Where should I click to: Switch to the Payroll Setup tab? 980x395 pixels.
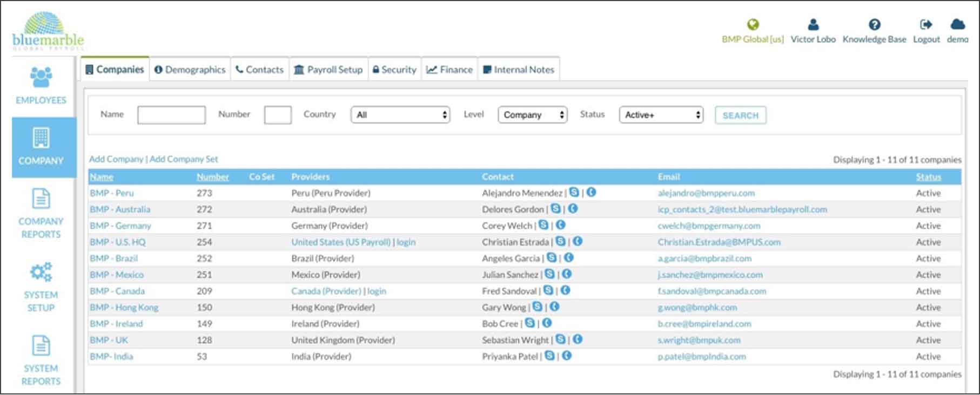pos(328,70)
